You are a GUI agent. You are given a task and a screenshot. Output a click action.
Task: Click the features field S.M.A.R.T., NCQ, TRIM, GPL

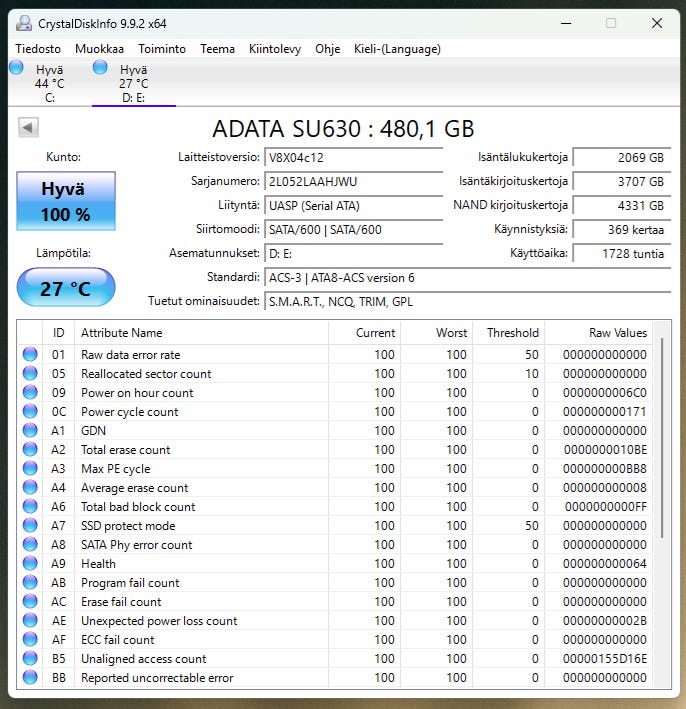(x=467, y=302)
